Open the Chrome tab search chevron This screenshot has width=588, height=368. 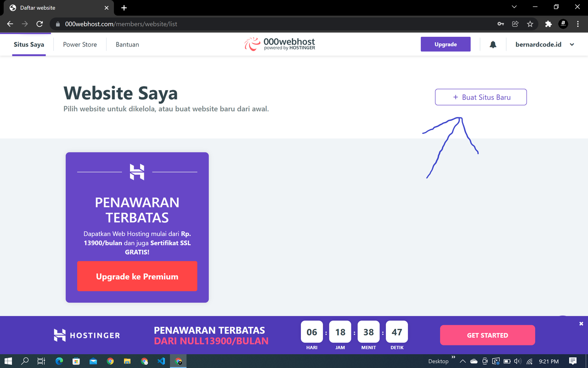(x=514, y=7)
